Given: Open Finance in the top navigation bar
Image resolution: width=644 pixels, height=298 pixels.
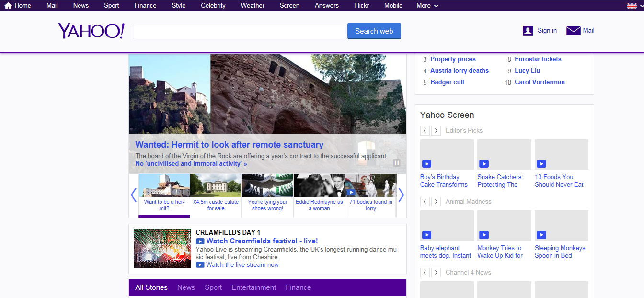Looking at the screenshot, I should coord(146,6).
